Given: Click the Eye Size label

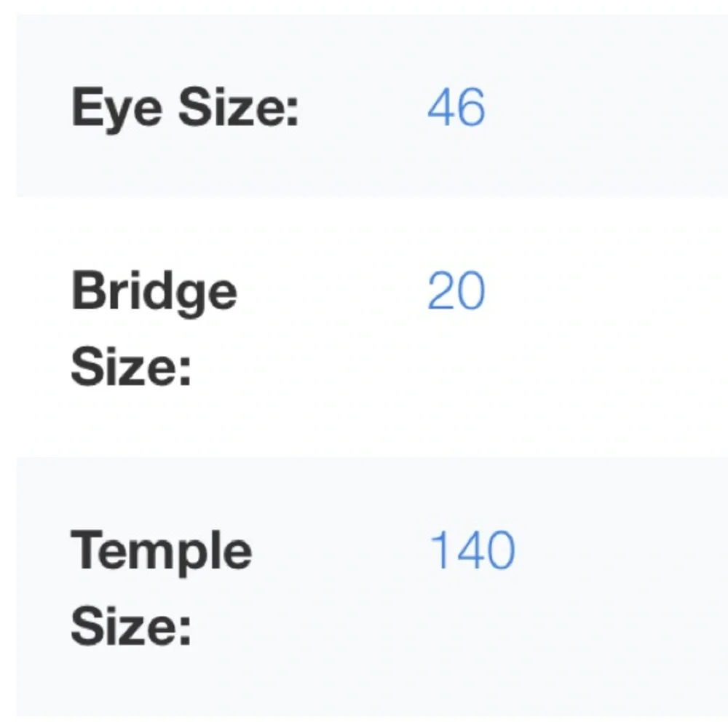Looking at the screenshot, I should tap(185, 108).
